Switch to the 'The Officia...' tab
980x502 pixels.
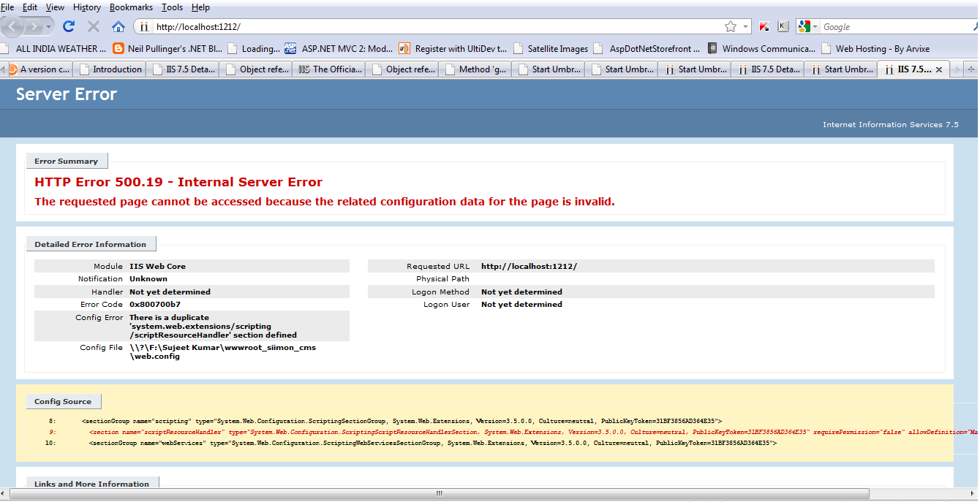[x=329, y=69]
